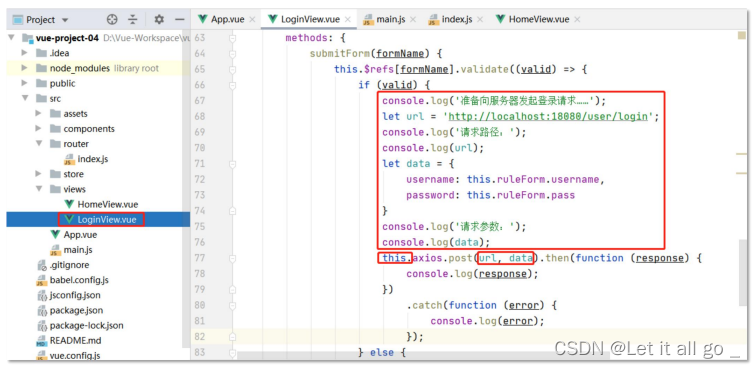Collapse the src folder
Image resolution: width=755 pixels, height=368 pixels.
coord(25,98)
